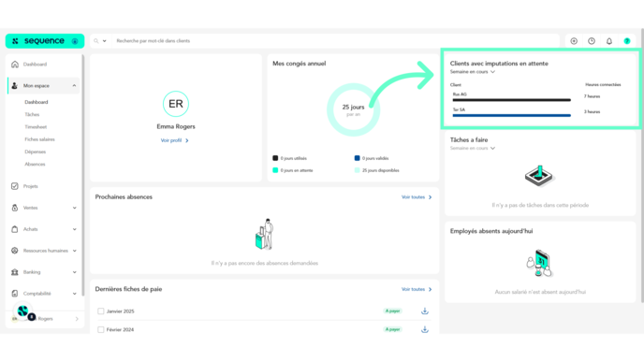Open Dashboard submenu under Mon espace
This screenshot has height=362, width=644.
tap(37, 102)
